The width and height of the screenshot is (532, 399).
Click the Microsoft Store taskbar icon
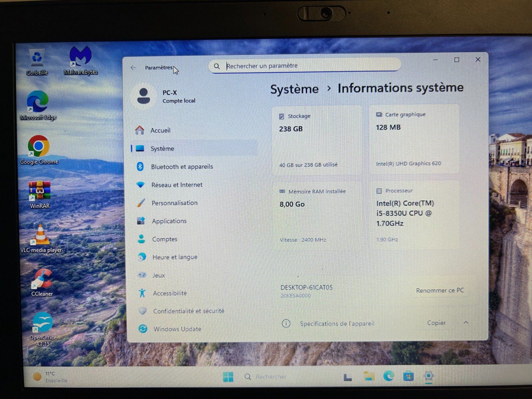[x=408, y=377]
